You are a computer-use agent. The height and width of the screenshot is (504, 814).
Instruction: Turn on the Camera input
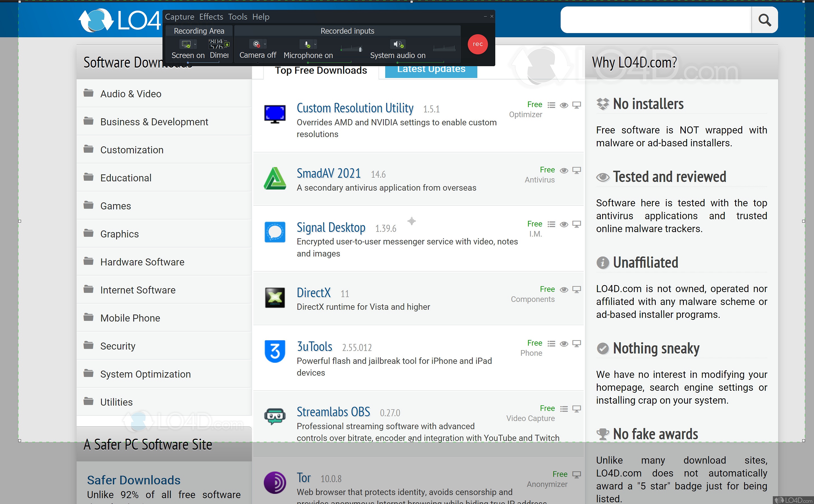(x=256, y=44)
